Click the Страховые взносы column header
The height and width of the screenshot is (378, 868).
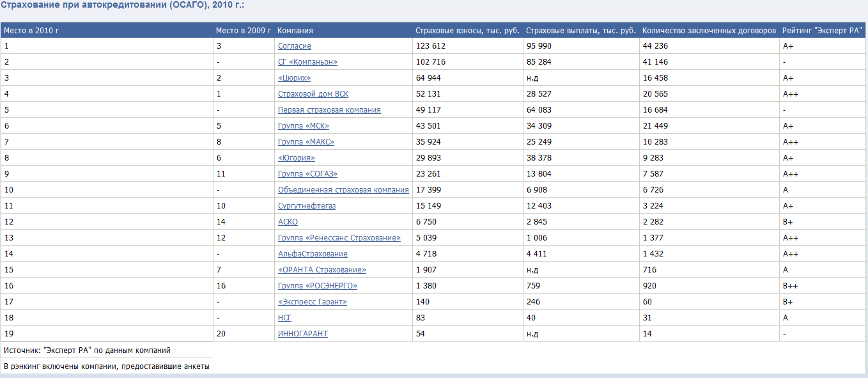point(467,31)
